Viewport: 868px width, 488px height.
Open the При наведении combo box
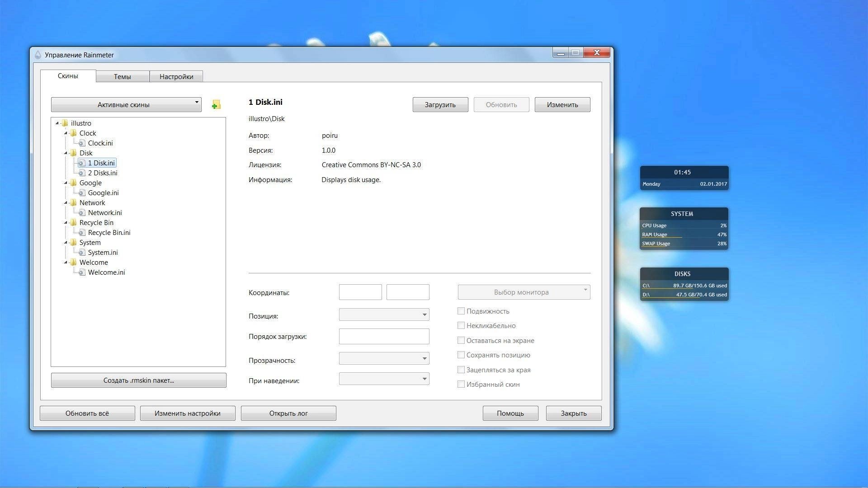tap(384, 379)
